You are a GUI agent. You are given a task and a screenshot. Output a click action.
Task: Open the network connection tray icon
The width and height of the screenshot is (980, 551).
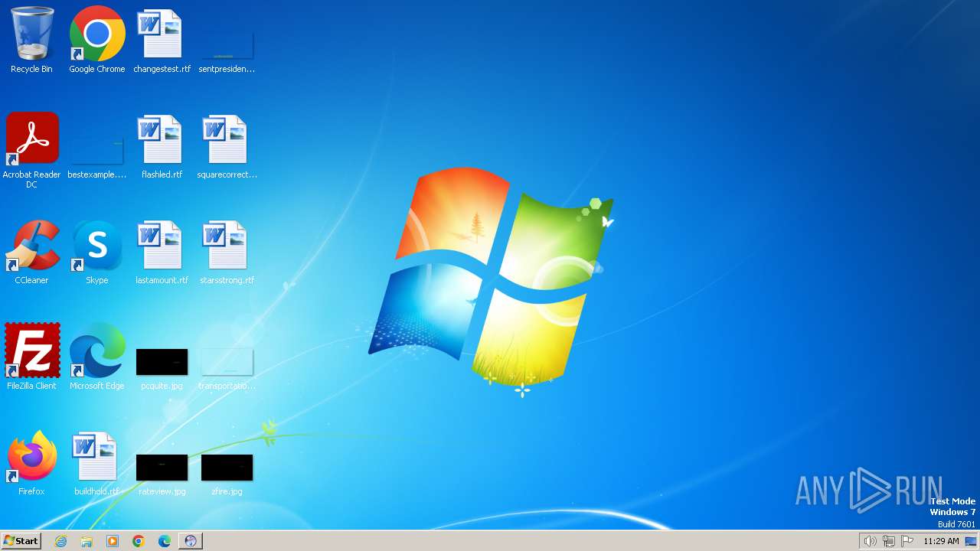889,541
